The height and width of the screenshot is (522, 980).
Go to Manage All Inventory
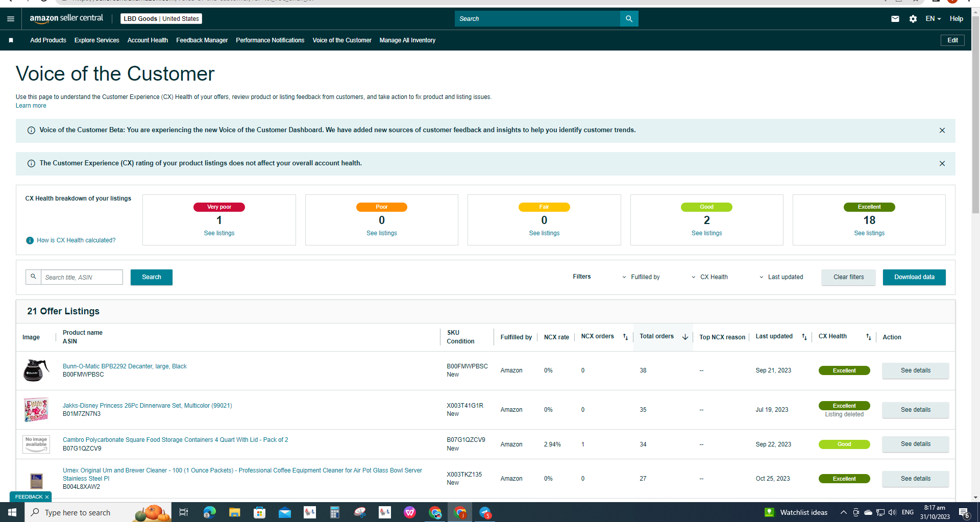point(407,40)
